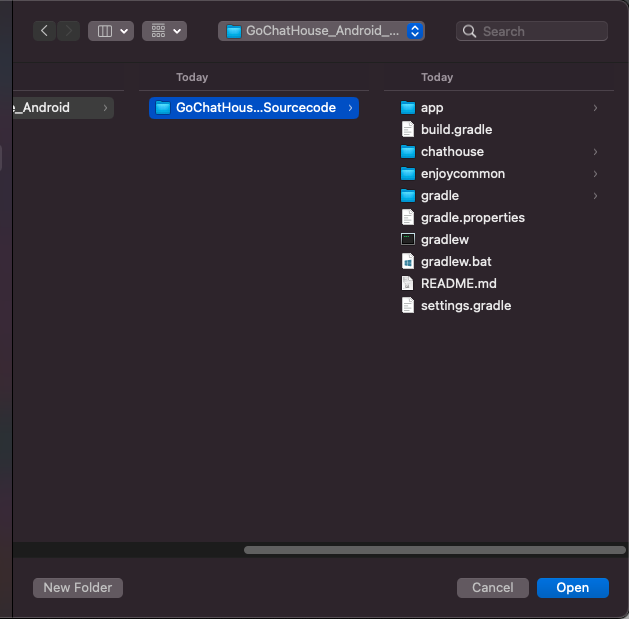Go back using the left arrow

click(45, 31)
